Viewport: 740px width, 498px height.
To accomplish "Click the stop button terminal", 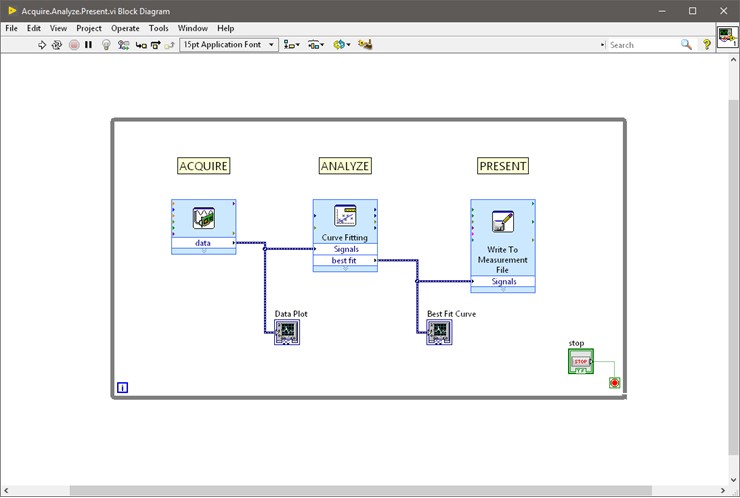I will 581,362.
